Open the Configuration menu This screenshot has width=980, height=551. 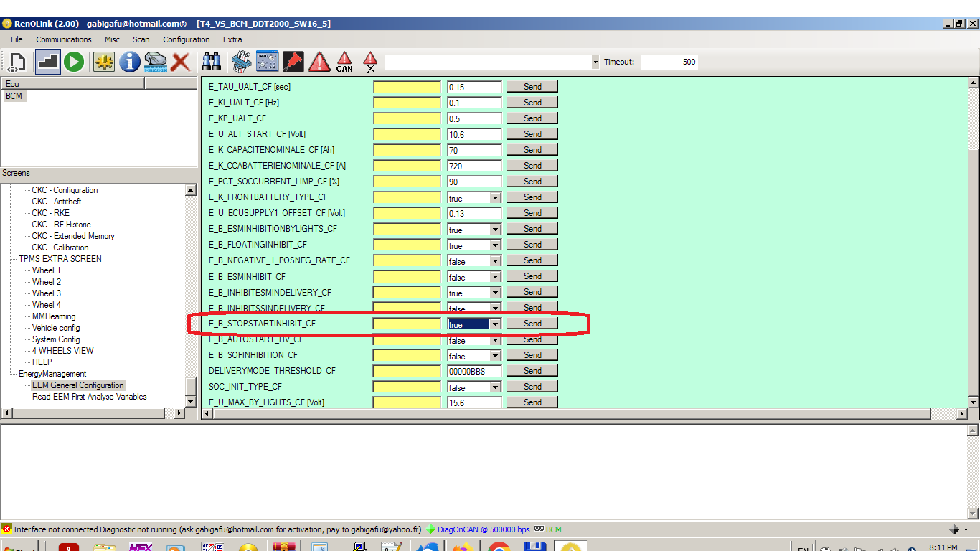pyautogui.click(x=187, y=39)
